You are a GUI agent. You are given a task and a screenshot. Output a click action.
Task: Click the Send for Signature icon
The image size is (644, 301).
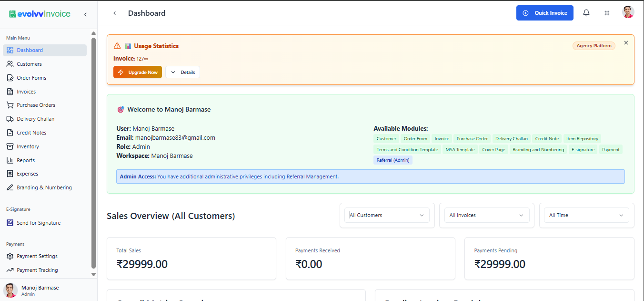(x=10, y=223)
